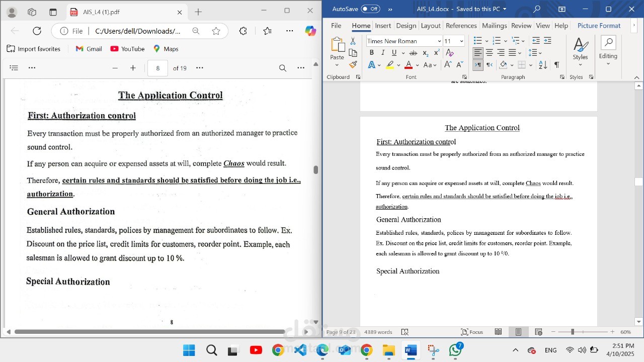Viewport: 644px width, 362px height.
Task: Open the Maps bookmark in Edge
Action: coord(166,49)
